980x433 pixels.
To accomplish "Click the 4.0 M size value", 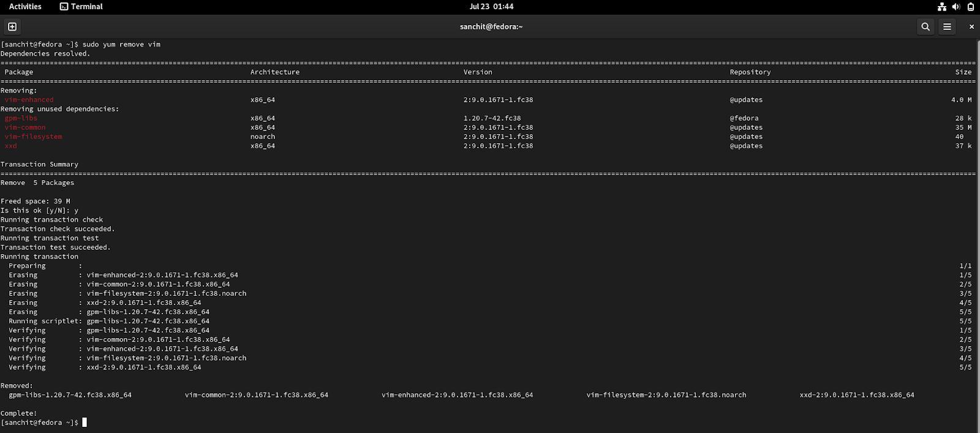I will click(x=962, y=99).
